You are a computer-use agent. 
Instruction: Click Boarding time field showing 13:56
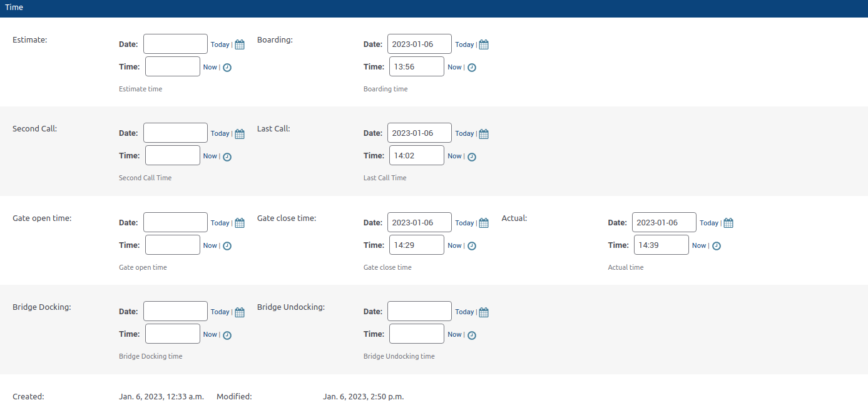(416, 66)
